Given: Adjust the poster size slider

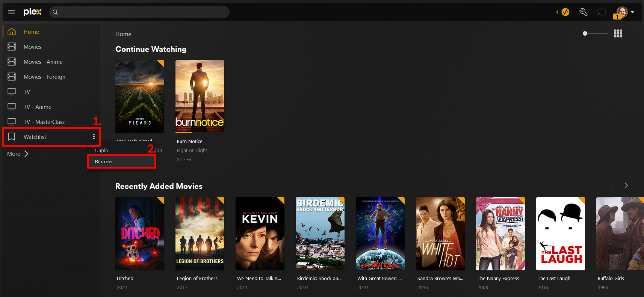Looking at the screenshot, I should pos(585,33).
